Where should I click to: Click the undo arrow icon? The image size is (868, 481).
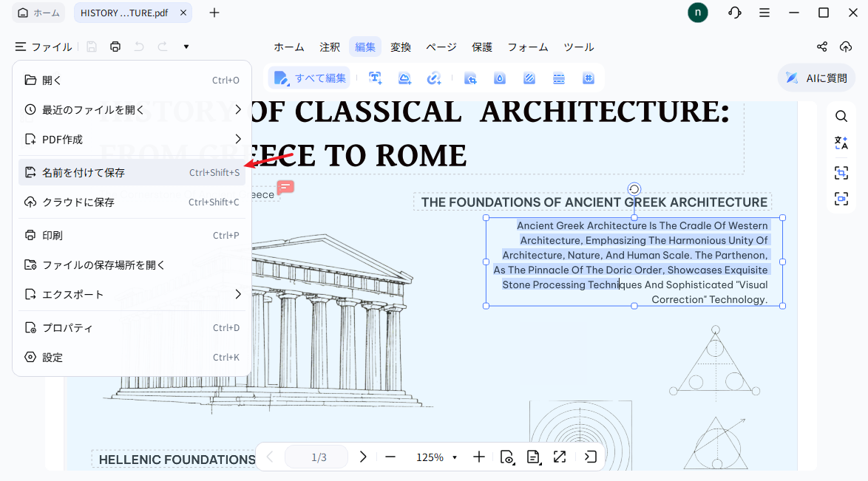point(139,47)
